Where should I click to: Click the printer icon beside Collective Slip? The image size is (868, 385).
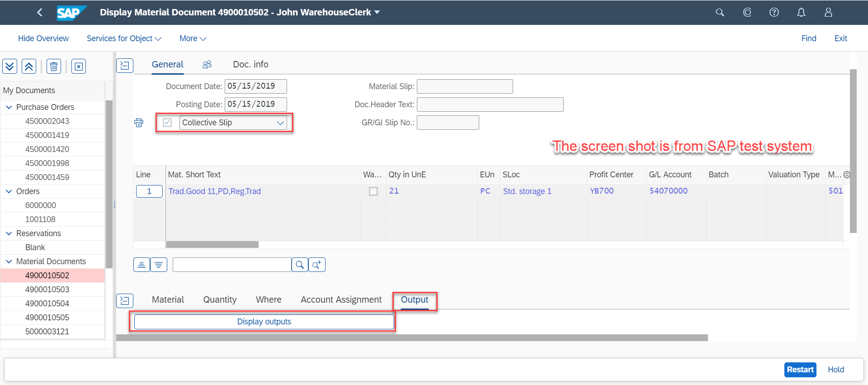[139, 123]
